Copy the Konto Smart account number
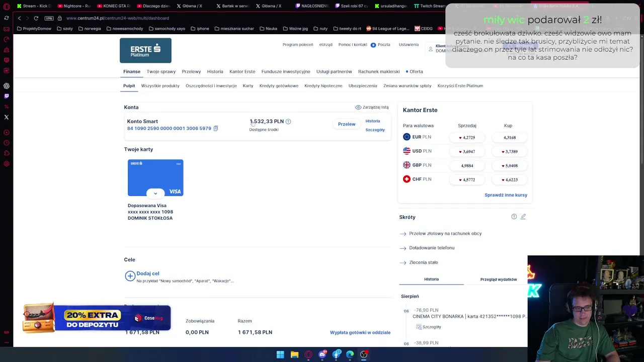The width and height of the screenshot is (644, 362). [215, 129]
